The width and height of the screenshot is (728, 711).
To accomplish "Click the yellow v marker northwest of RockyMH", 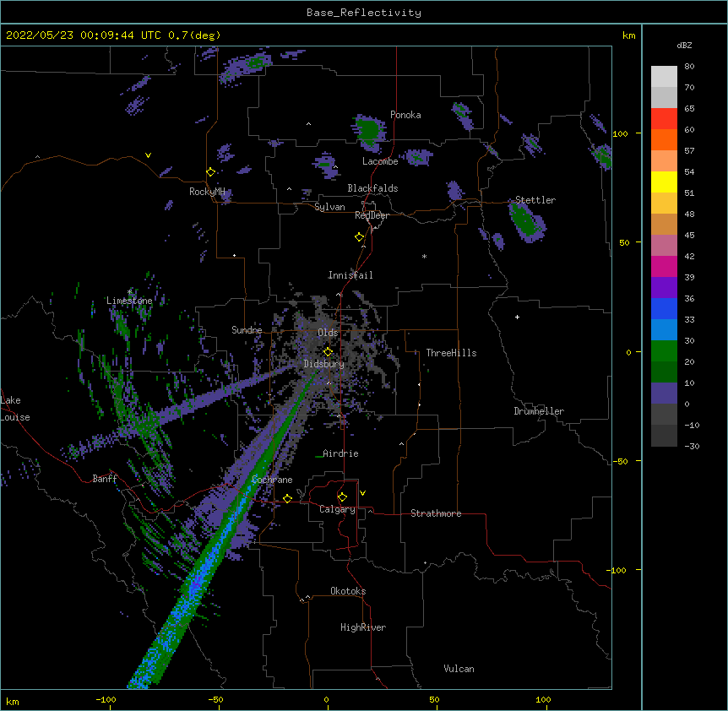I will point(148,155).
